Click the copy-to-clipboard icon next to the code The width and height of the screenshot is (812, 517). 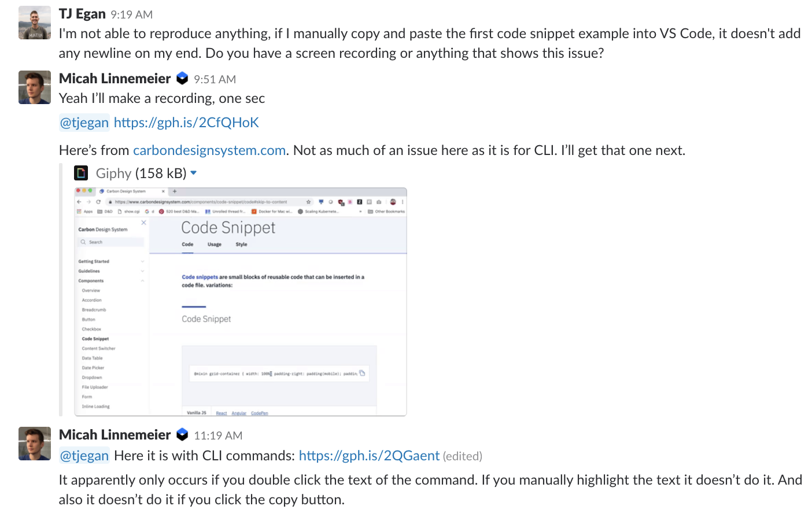tap(363, 374)
